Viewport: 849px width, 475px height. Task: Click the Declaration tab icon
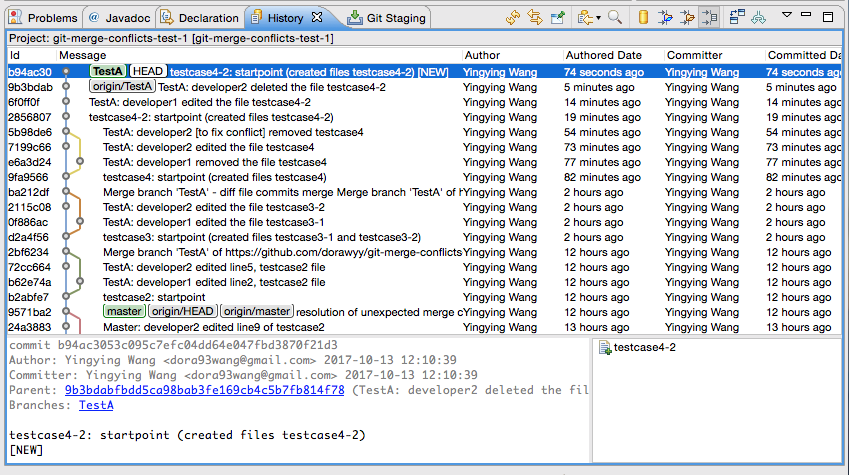point(167,17)
